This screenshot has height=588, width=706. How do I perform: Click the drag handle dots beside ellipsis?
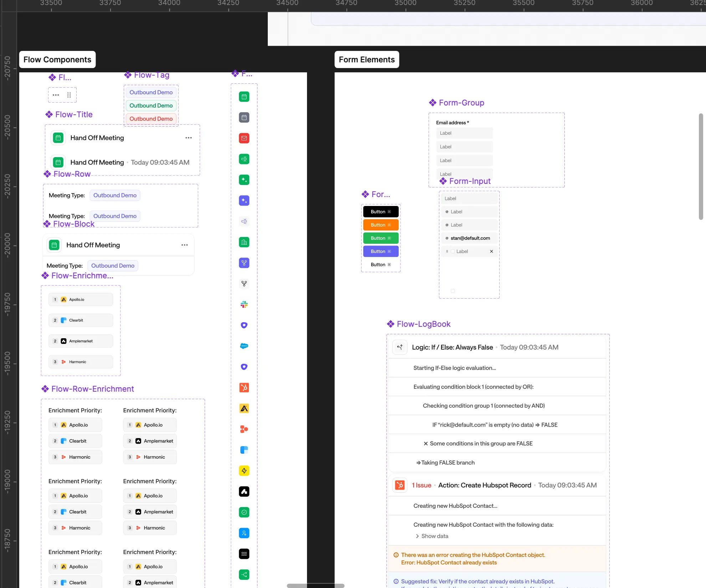[69, 95]
